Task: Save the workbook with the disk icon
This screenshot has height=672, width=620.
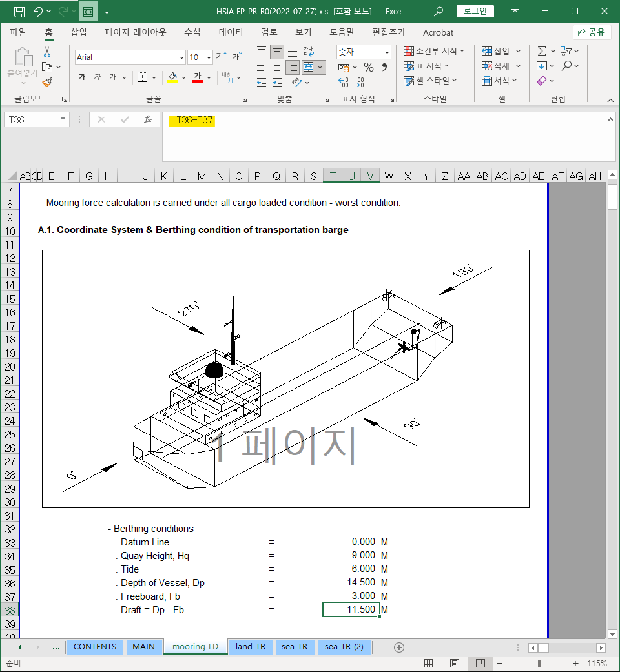Action: tap(19, 12)
